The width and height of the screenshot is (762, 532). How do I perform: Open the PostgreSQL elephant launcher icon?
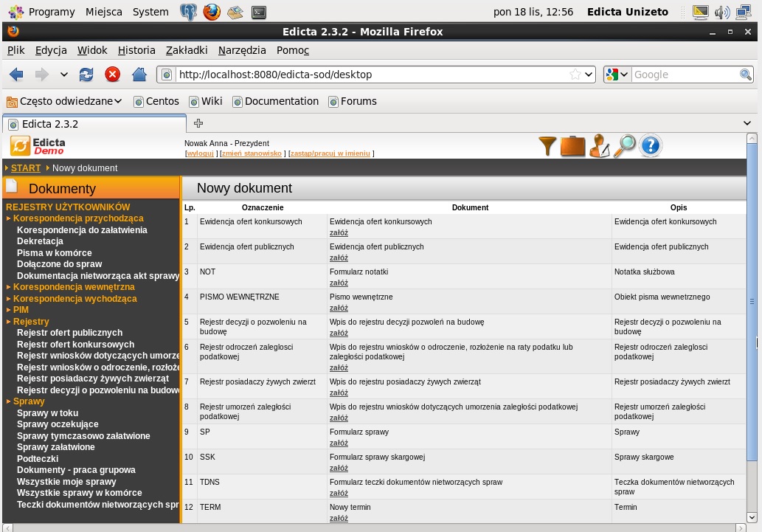188,12
